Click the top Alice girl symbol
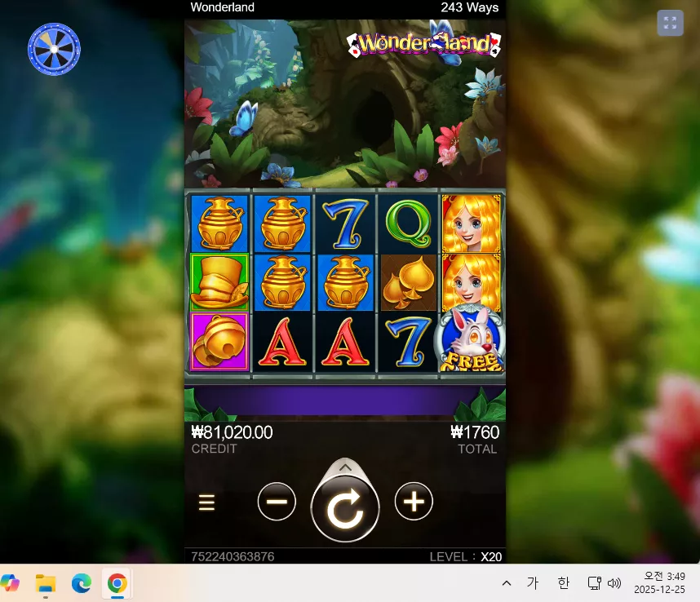Screen dimensions: 700x602 click(x=471, y=224)
